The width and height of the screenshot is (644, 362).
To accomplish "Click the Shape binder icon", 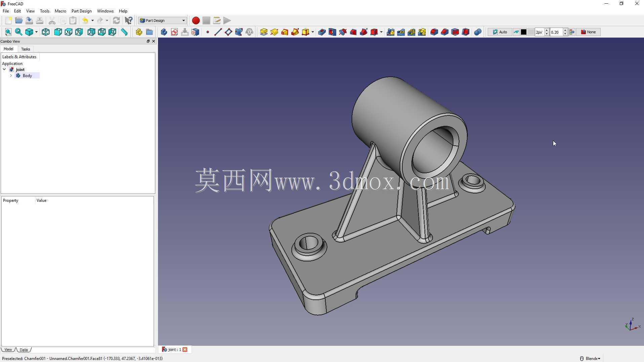I will tap(239, 32).
